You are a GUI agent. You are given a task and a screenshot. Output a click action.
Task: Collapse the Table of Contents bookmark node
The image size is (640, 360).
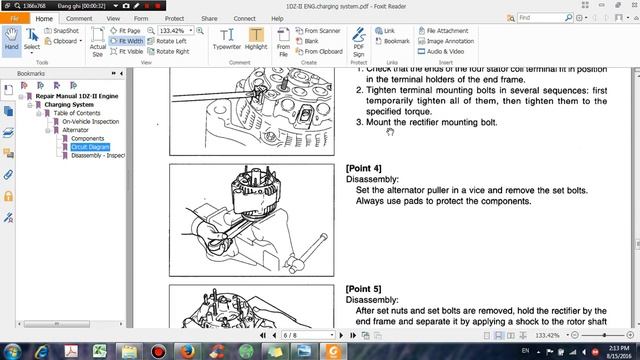[39, 113]
